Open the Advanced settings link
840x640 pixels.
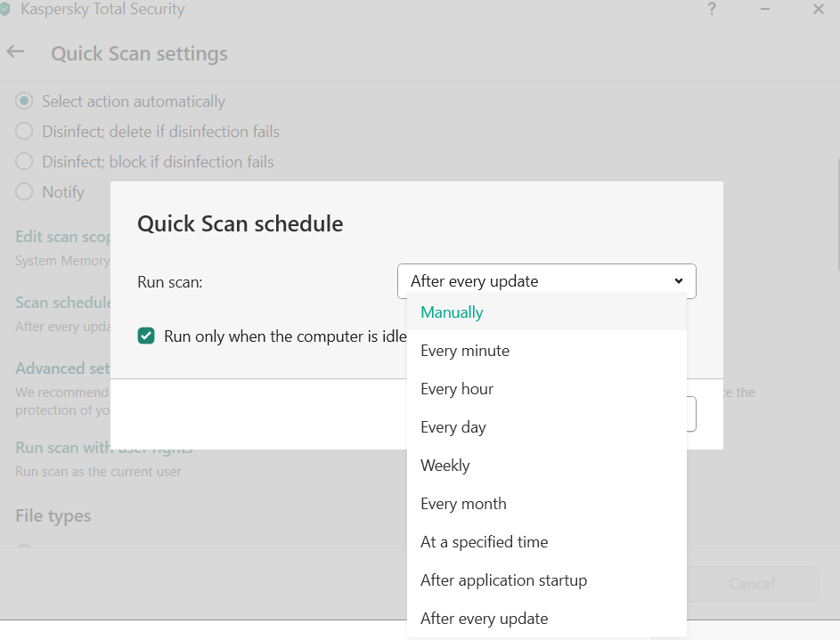62,369
